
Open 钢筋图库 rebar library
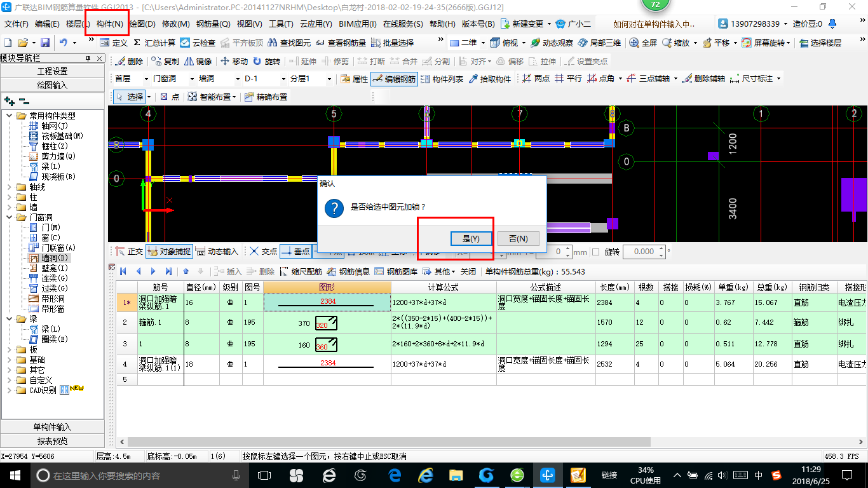point(396,271)
